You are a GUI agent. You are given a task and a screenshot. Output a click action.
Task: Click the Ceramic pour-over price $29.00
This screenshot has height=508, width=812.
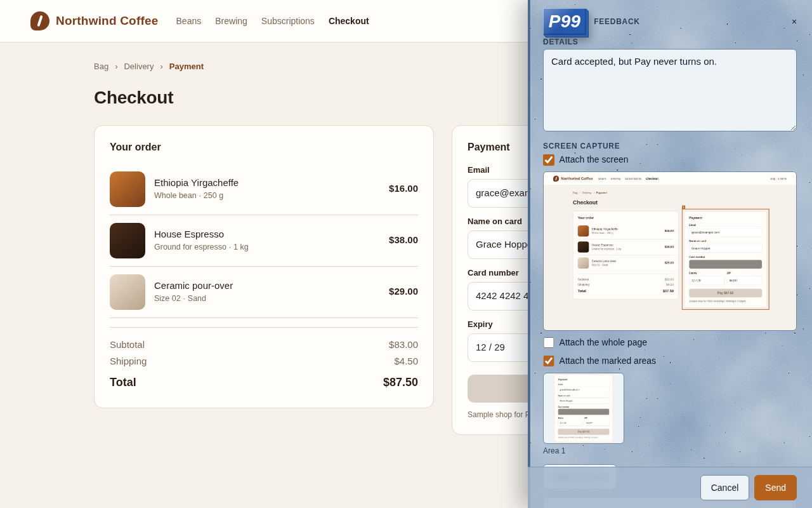click(403, 291)
